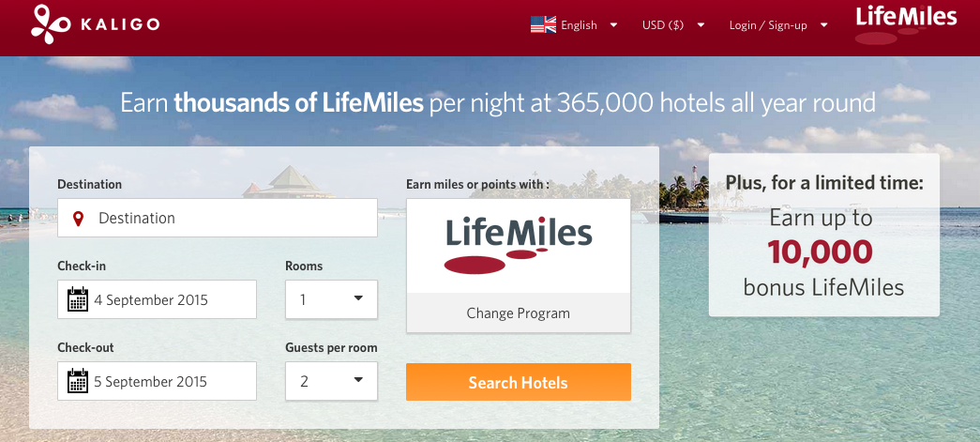Image resolution: width=980 pixels, height=442 pixels.
Task: Open the check-in calendar icon
Action: pos(78,299)
